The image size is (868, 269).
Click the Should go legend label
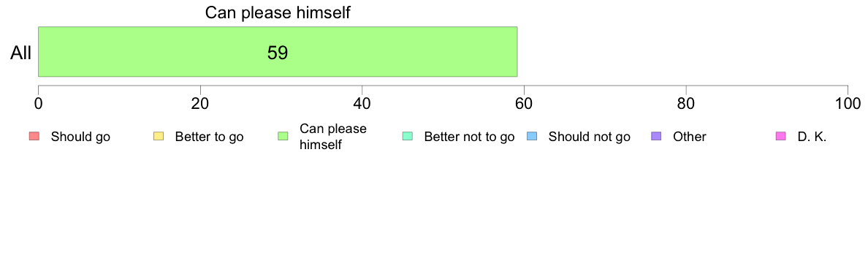(x=80, y=137)
